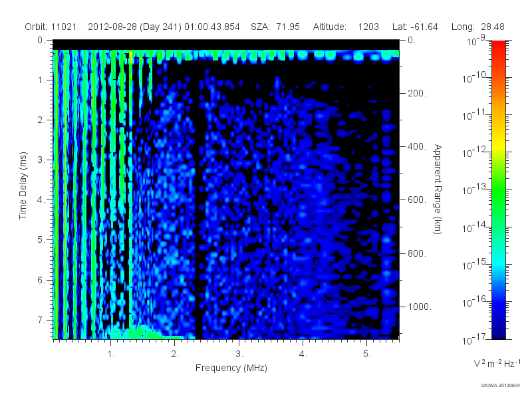Click the apparent range tick label '1000.'
The width and height of the screenshot is (532, 399).
click(x=420, y=307)
